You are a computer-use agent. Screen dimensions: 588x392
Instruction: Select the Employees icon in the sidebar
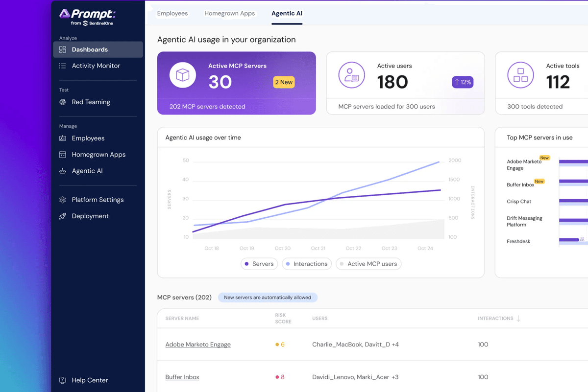tap(62, 138)
